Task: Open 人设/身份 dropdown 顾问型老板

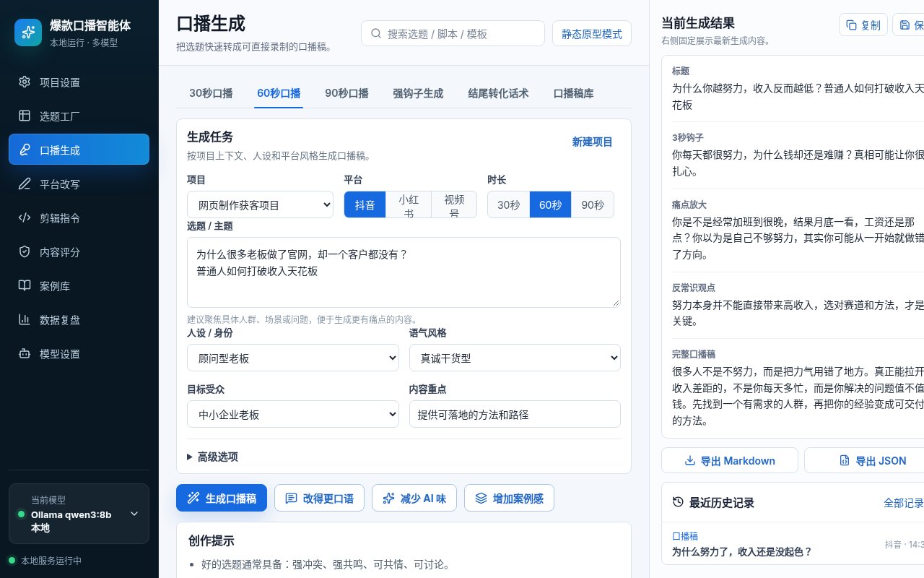Action: [293, 358]
